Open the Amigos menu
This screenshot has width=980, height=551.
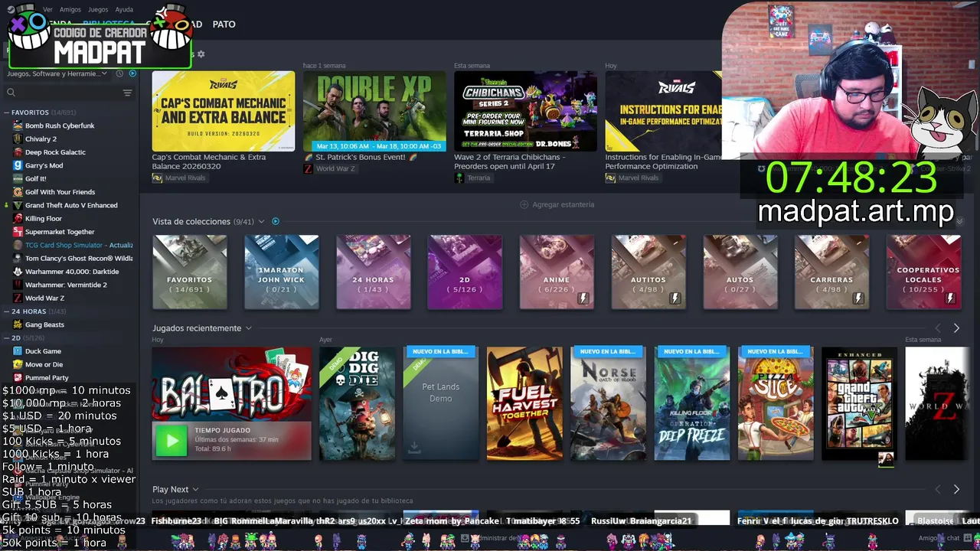point(70,9)
